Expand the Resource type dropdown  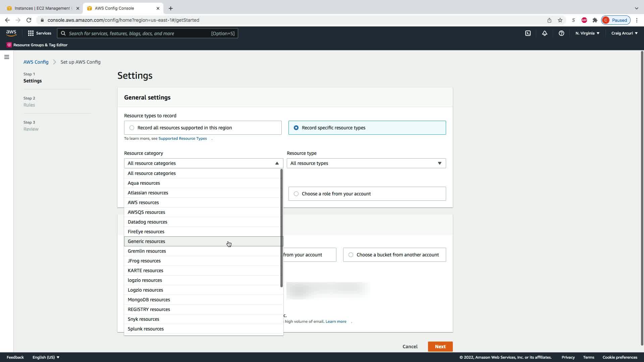pos(366,163)
